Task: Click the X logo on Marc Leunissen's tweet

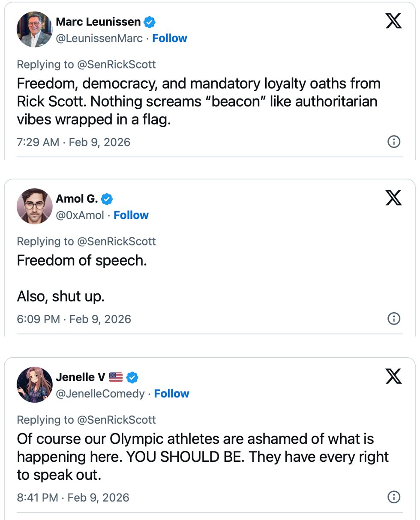Action: click(393, 21)
